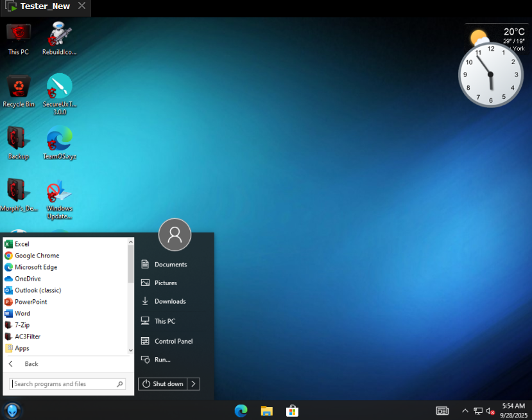The width and height of the screenshot is (532, 420).
Task: Expand the Shut down options arrow
Action: tap(194, 383)
